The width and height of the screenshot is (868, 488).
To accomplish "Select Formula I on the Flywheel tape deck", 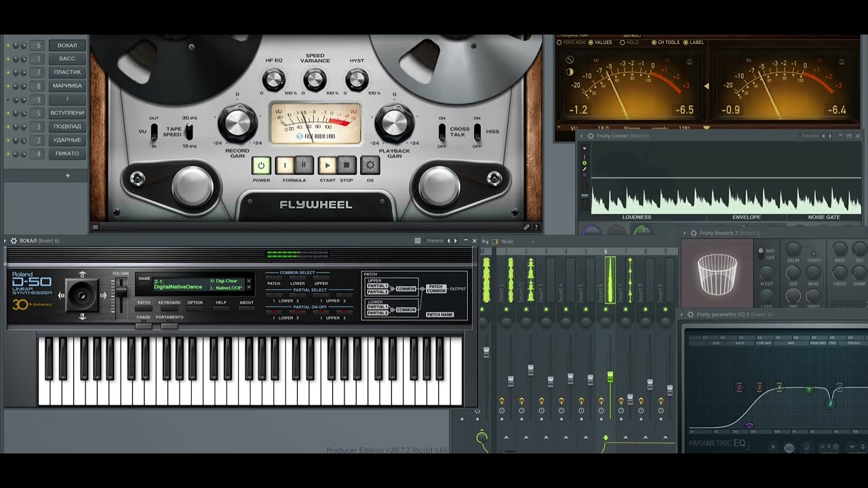I will point(285,165).
